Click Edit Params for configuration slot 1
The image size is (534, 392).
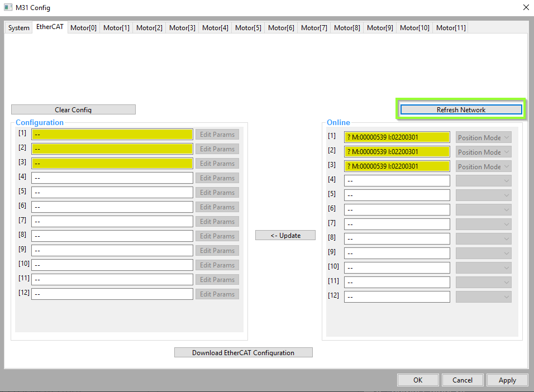tap(217, 135)
